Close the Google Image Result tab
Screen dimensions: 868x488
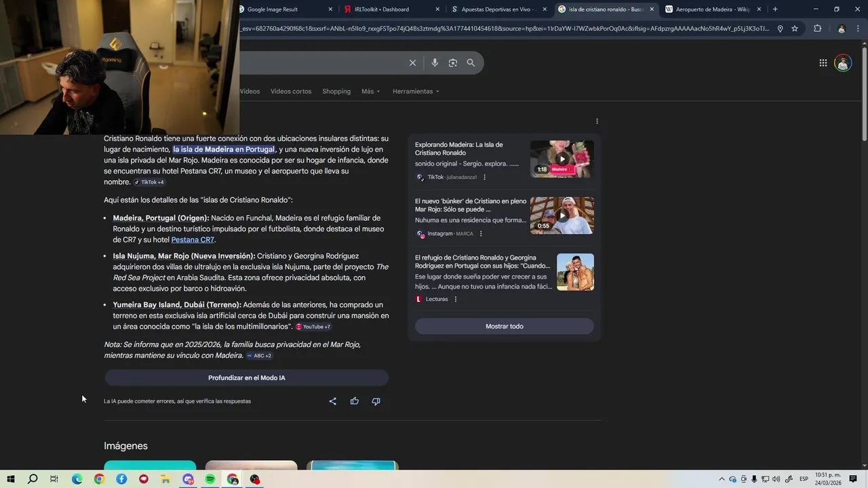click(x=330, y=9)
